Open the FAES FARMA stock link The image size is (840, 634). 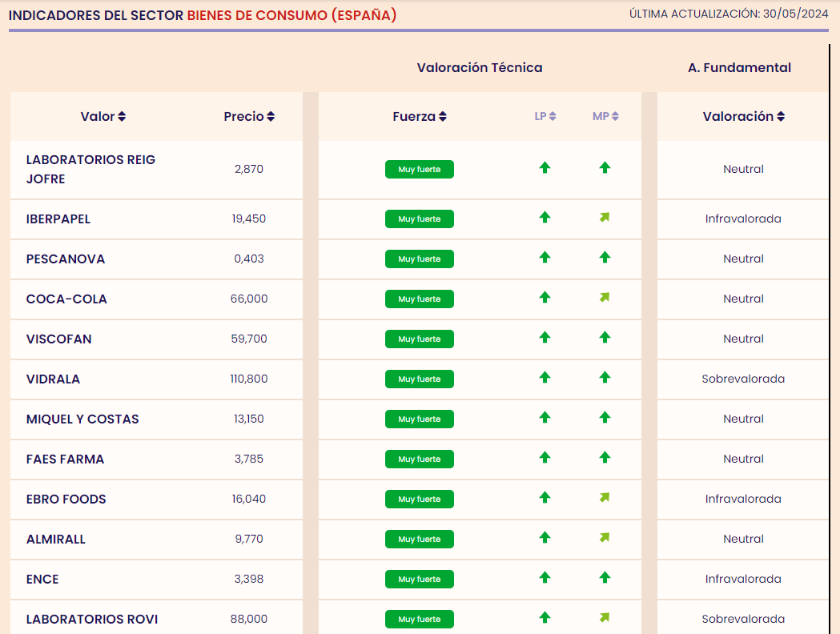point(66,459)
